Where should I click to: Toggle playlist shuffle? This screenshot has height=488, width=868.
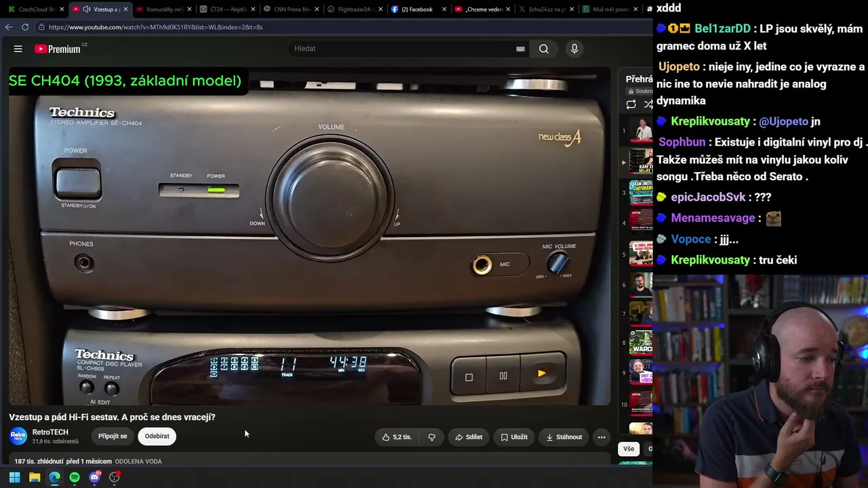[648, 104]
